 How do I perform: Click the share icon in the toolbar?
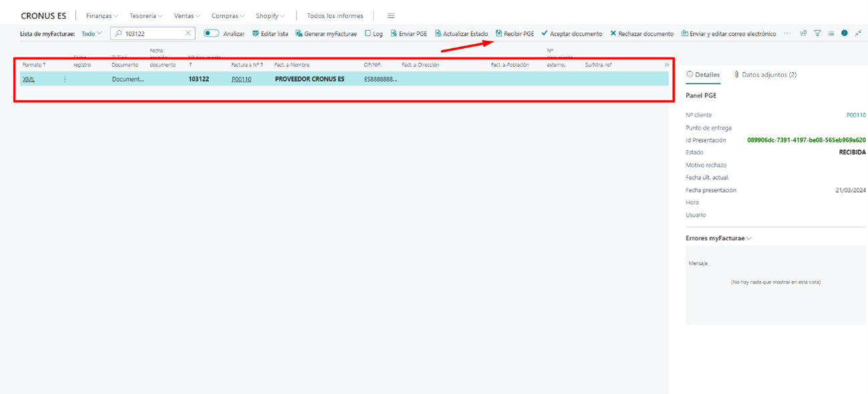803,33
